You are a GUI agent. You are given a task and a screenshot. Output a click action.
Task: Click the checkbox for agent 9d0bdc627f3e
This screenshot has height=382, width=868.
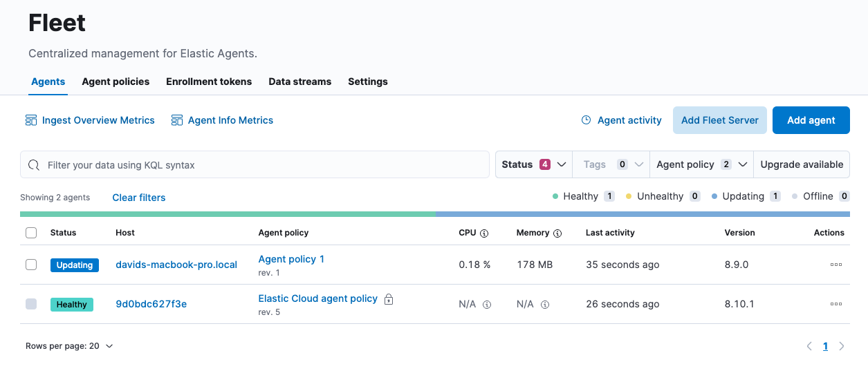(x=31, y=304)
